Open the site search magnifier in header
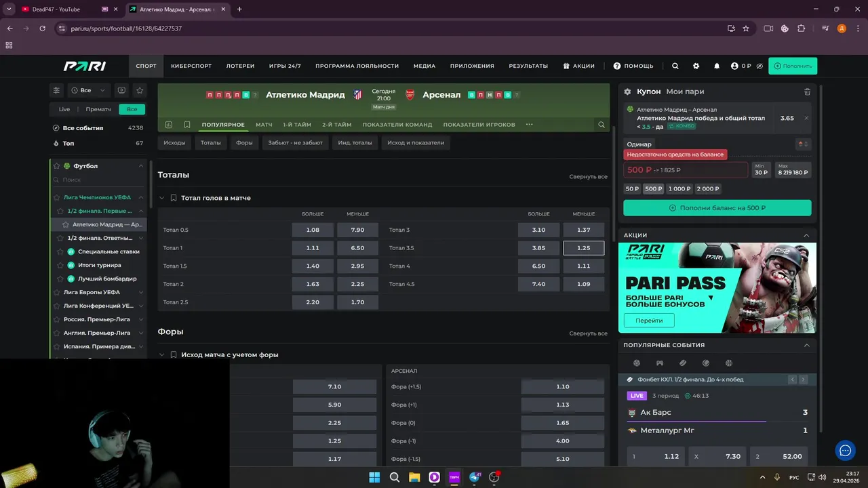 [675, 66]
